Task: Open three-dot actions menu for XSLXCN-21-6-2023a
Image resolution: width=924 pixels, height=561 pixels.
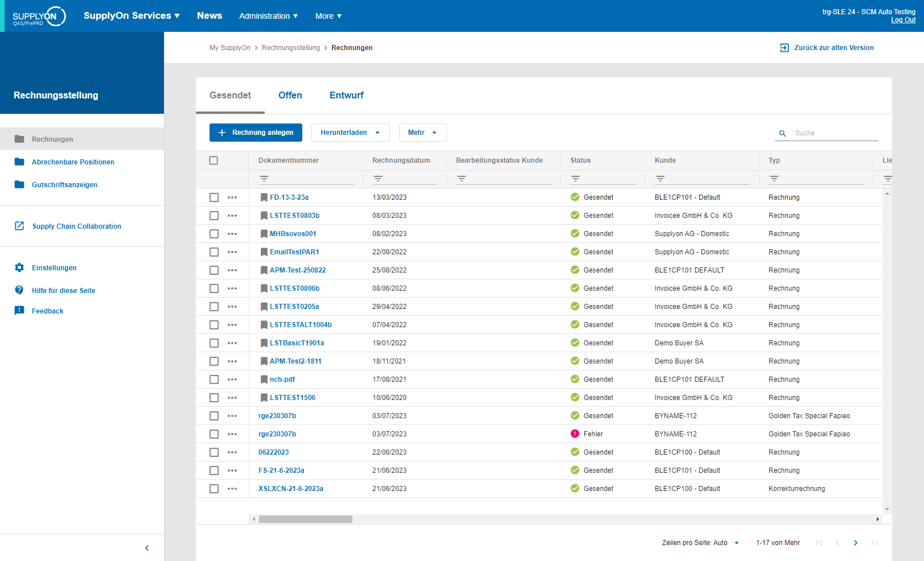Action: click(x=232, y=489)
